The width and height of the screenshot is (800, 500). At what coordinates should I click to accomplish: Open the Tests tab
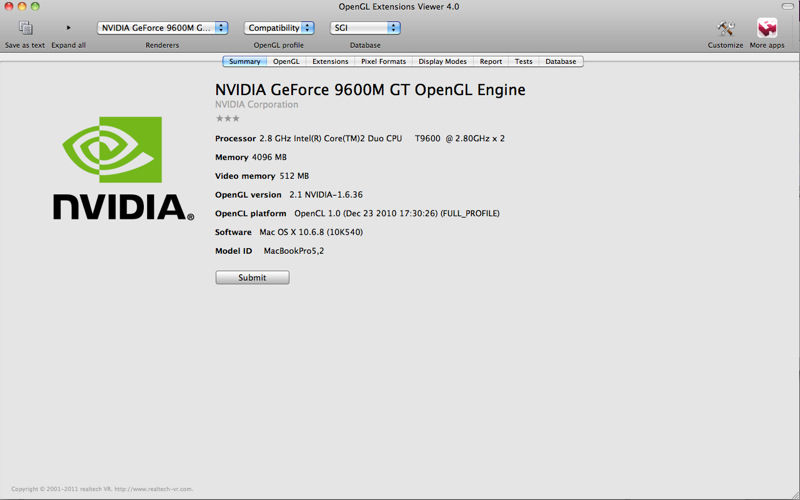[524, 62]
